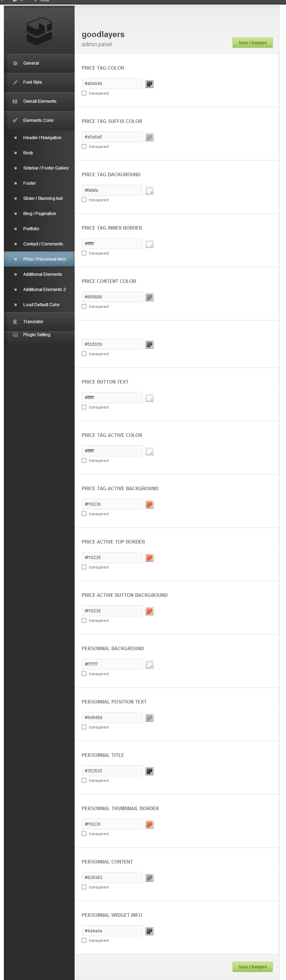Click the top Save Changes button
The width and height of the screenshot is (286, 980).
point(252,43)
